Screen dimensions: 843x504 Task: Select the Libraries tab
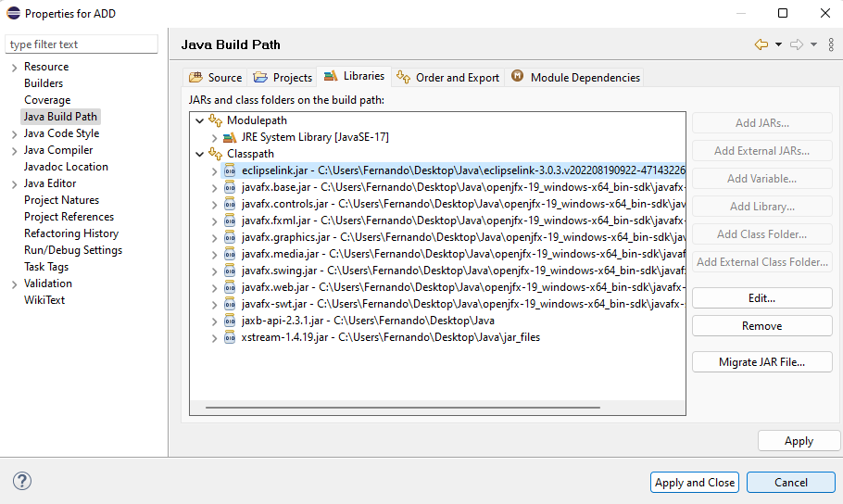[x=354, y=76]
